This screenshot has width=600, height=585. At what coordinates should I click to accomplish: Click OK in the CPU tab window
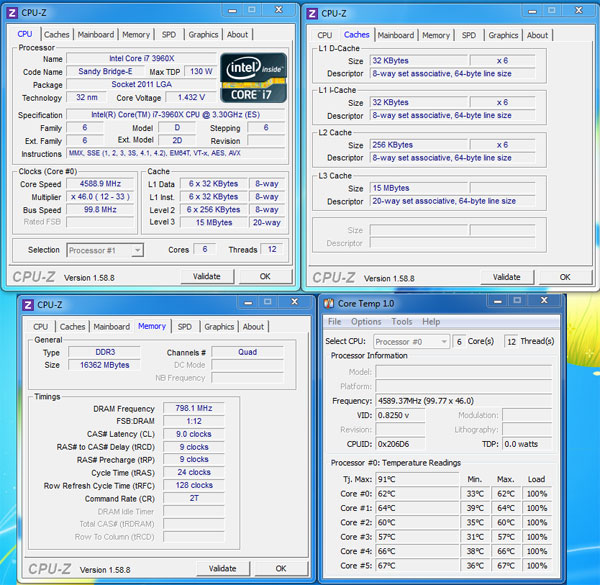point(265,277)
